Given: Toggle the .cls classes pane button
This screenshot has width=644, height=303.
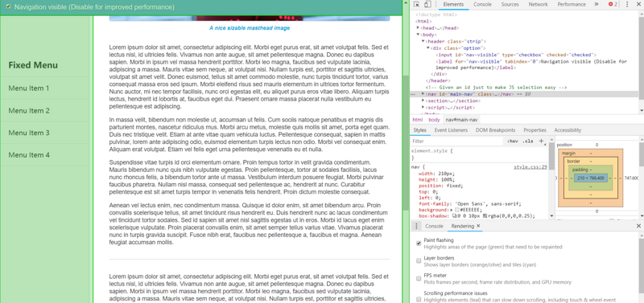Looking at the screenshot, I should [x=528, y=141].
